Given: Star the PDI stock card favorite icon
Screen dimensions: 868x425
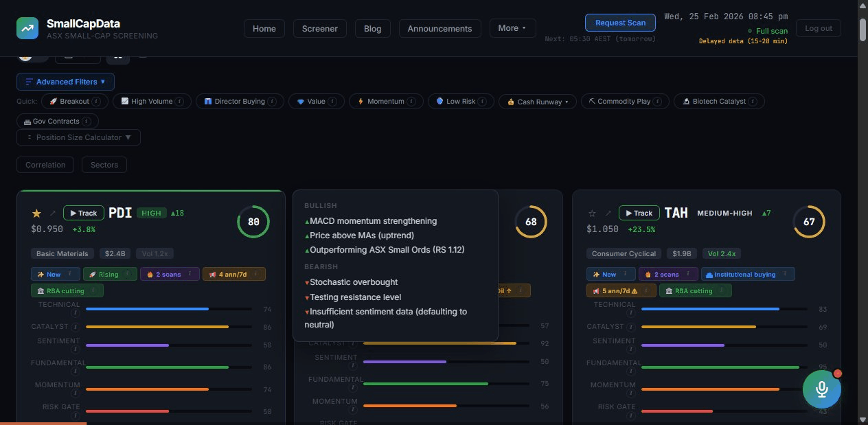Looking at the screenshot, I should click(36, 213).
